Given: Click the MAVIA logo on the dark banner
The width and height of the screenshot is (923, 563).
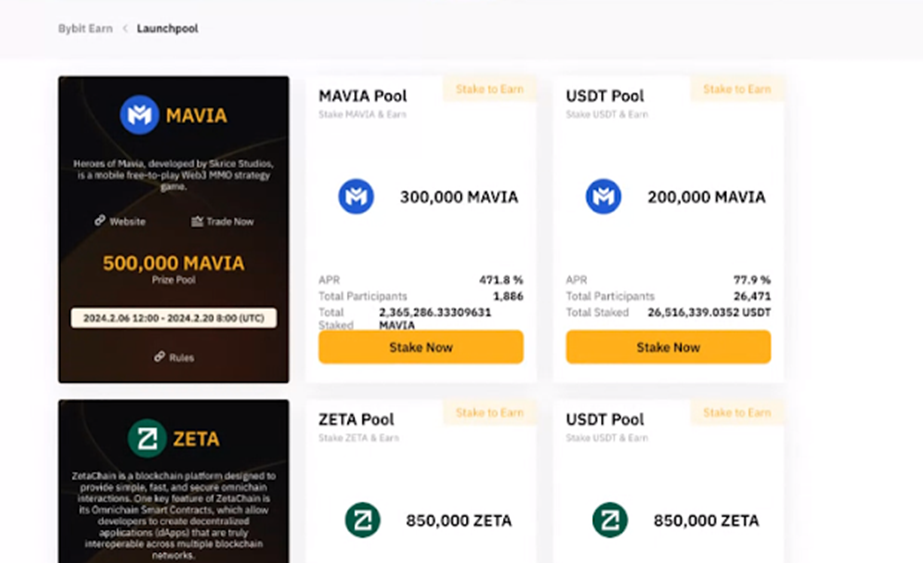Looking at the screenshot, I should click(140, 115).
